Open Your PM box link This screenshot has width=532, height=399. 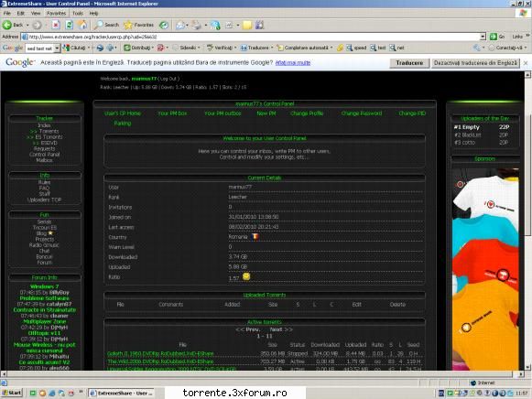tap(172, 113)
